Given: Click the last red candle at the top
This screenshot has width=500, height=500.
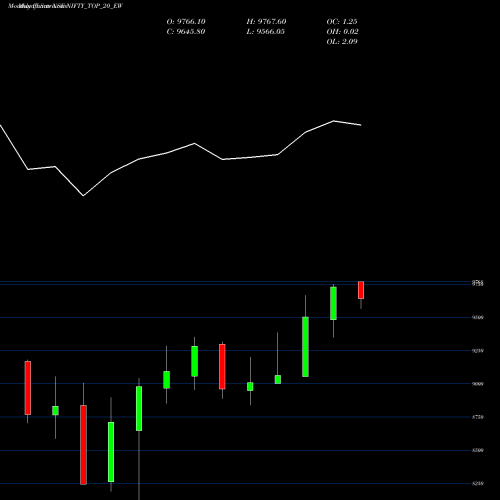Looking at the screenshot, I should (x=361, y=290).
